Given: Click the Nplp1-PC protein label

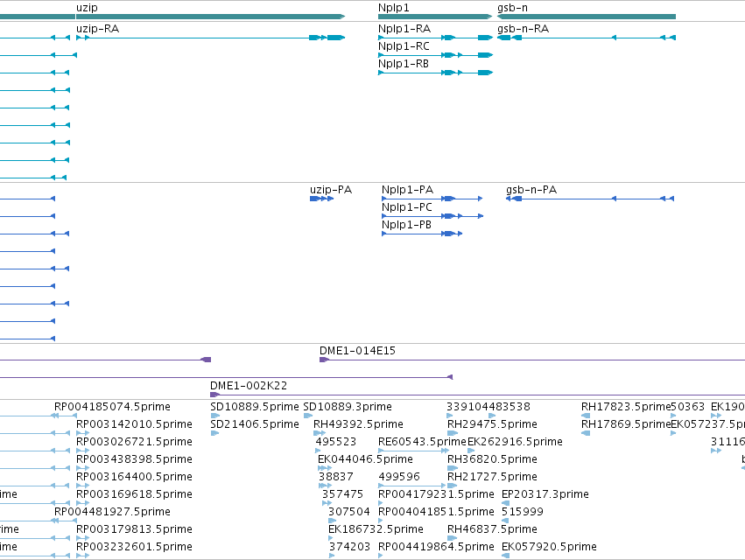Looking at the screenshot, I should (407, 207).
